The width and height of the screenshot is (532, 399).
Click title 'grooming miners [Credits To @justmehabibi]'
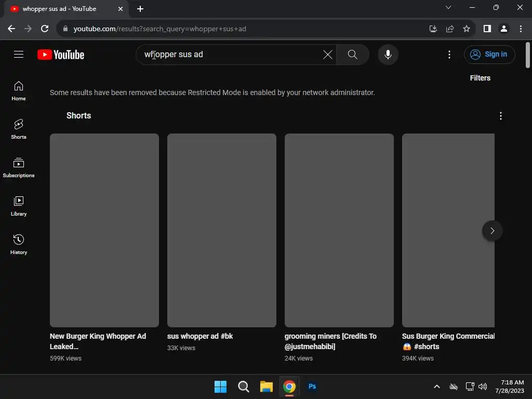[x=330, y=341]
